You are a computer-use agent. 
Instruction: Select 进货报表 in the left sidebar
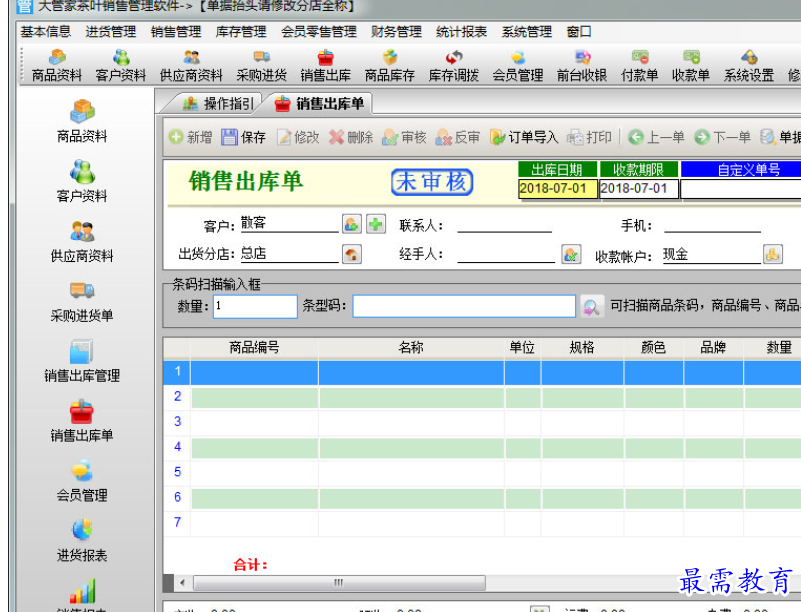(82, 540)
